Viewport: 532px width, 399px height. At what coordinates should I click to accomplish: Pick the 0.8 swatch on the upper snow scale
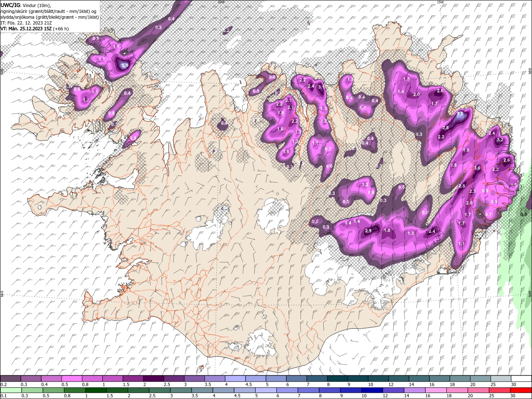pos(92,379)
